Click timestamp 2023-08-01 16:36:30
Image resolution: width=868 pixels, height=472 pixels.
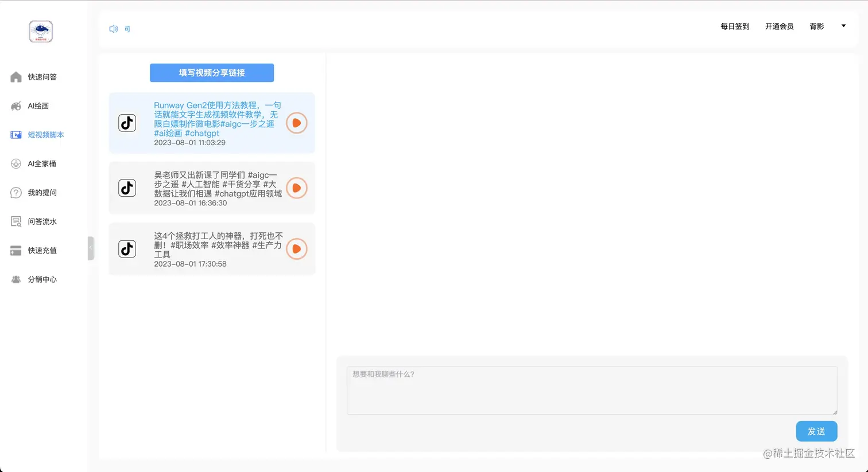pyautogui.click(x=190, y=203)
